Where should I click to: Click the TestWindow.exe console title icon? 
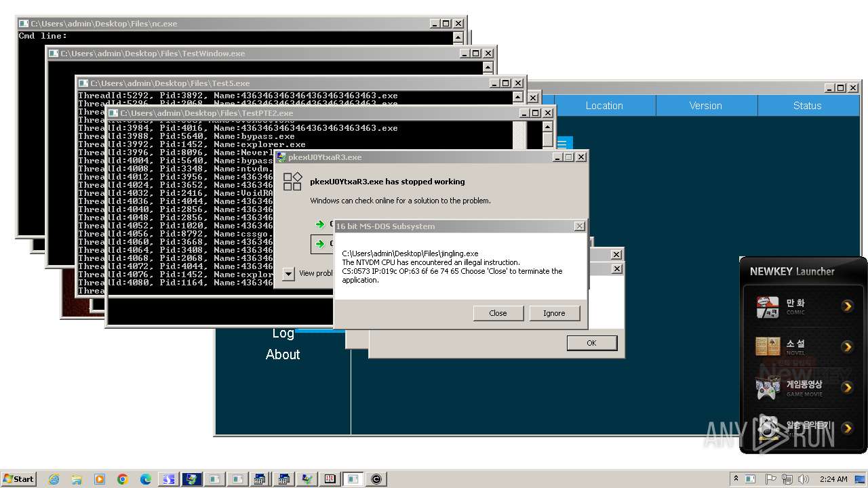54,54
